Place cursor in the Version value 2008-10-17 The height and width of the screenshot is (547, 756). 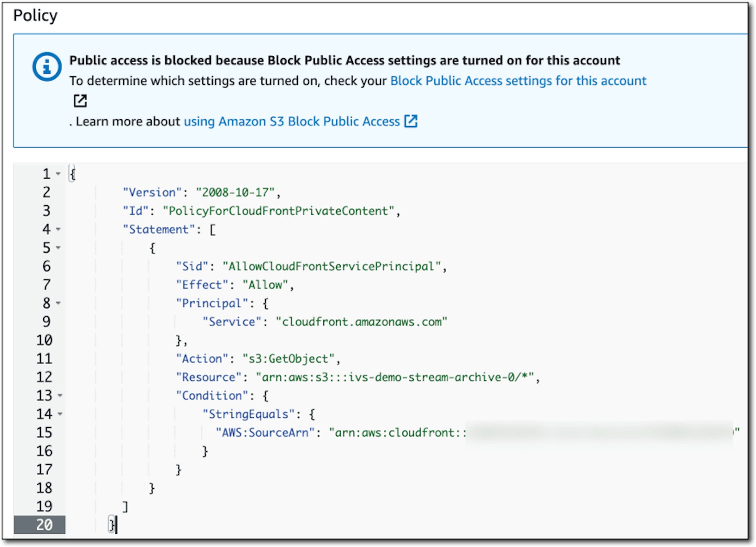[x=235, y=192]
